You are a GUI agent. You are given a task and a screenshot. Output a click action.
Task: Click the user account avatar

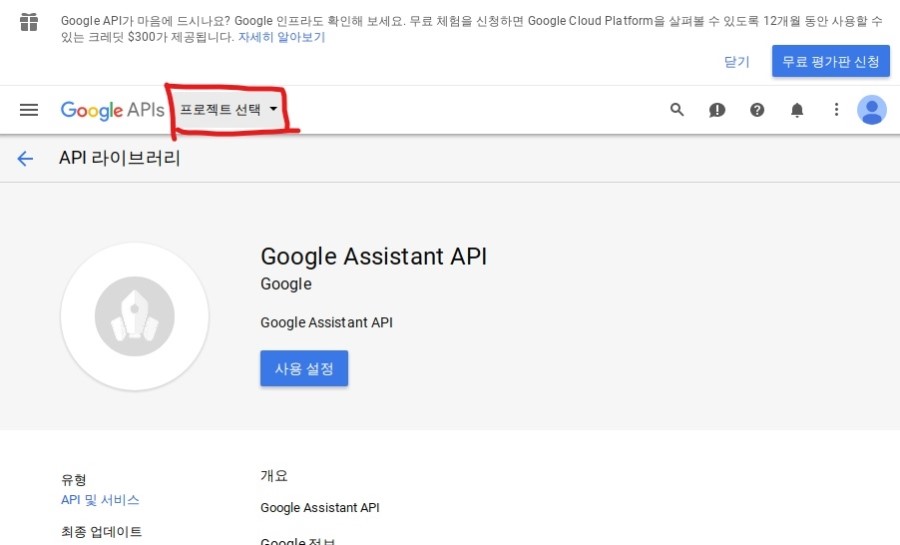click(x=872, y=110)
